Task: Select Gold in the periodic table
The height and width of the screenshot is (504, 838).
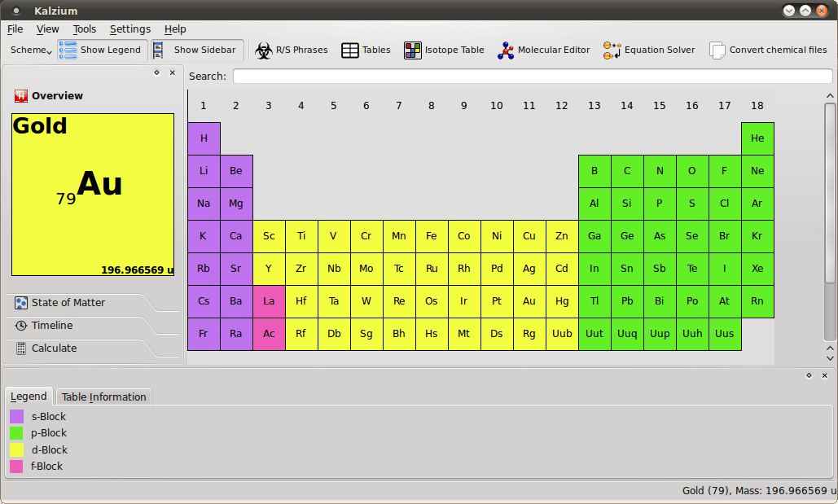Action: point(529,301)
